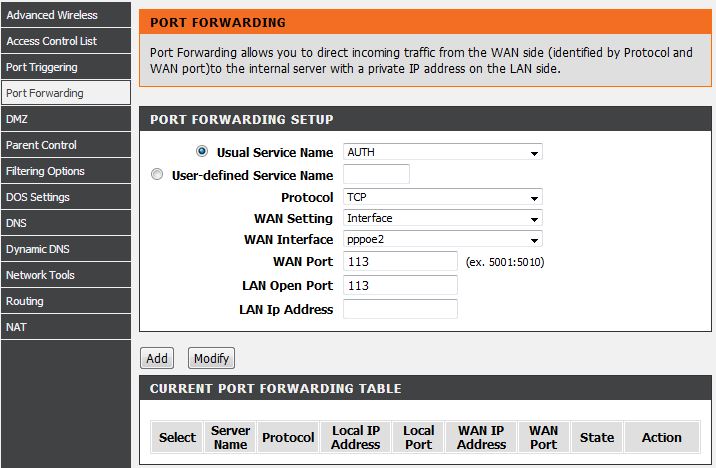The width and height of the screenshot is (716, 468).
Task: Expand the Protocol dropdown
Action: pyautogui.click(x=442, y=198)
